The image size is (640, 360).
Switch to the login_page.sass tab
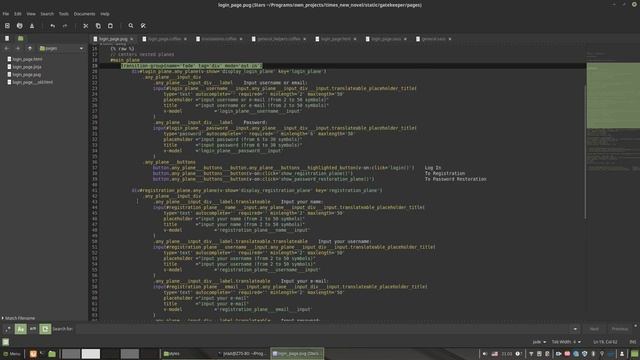point(386,39)
